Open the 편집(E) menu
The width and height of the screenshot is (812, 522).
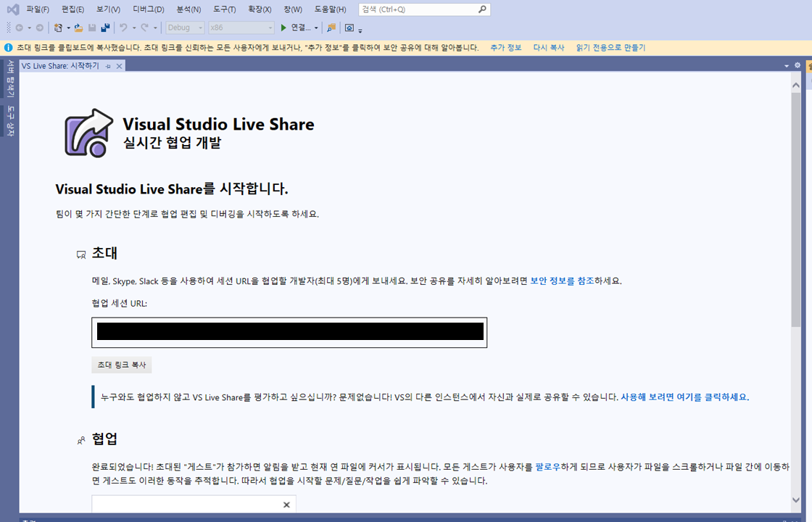[72, 9]
